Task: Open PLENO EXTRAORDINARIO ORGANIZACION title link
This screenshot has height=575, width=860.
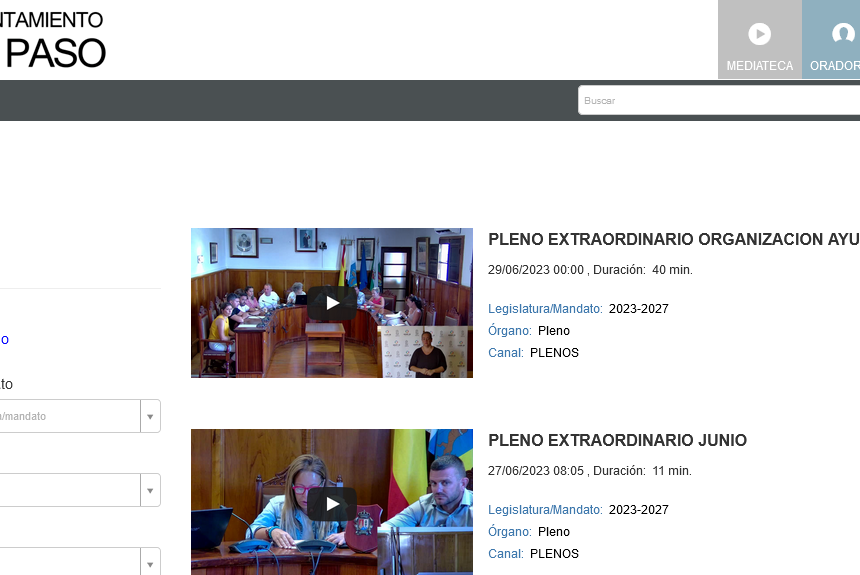Action: [x=674, y=240]
